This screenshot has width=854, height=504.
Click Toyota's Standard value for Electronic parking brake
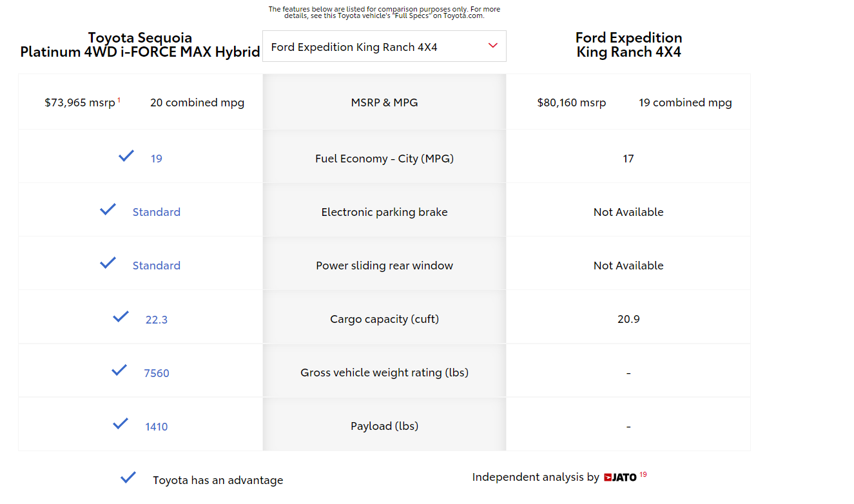(157, 212)
